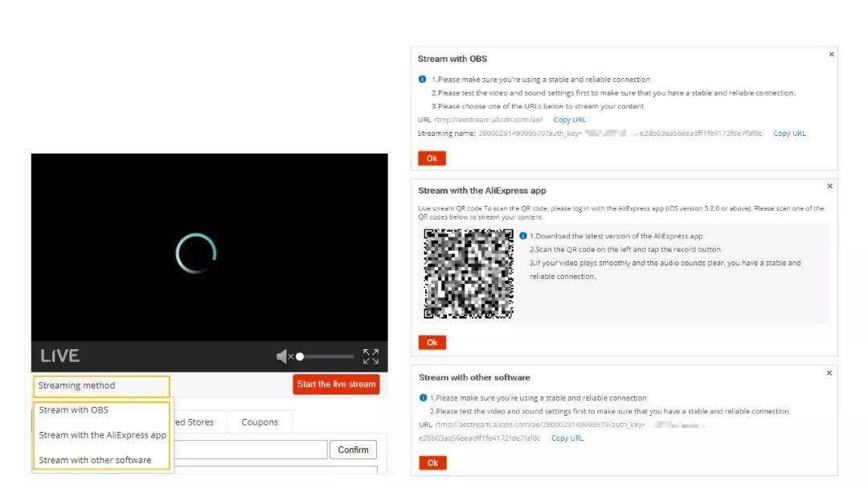Mute the live video volume icon
Image resolution: width=868 pixels, height=489 pixels.
click(x=284, y=356)
